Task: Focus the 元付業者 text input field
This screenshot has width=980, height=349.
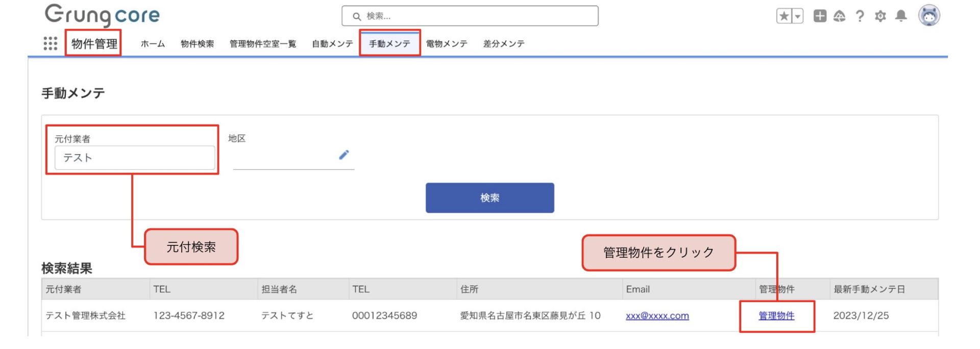Action: pyautogui.click(x=135, y=158)
